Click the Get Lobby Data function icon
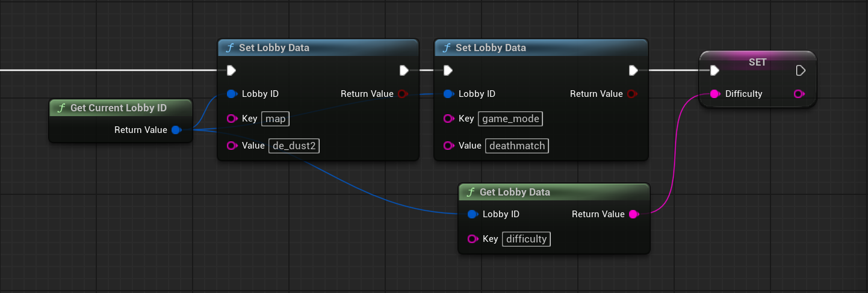The image size is (868, 293). (x=470, y=193)
